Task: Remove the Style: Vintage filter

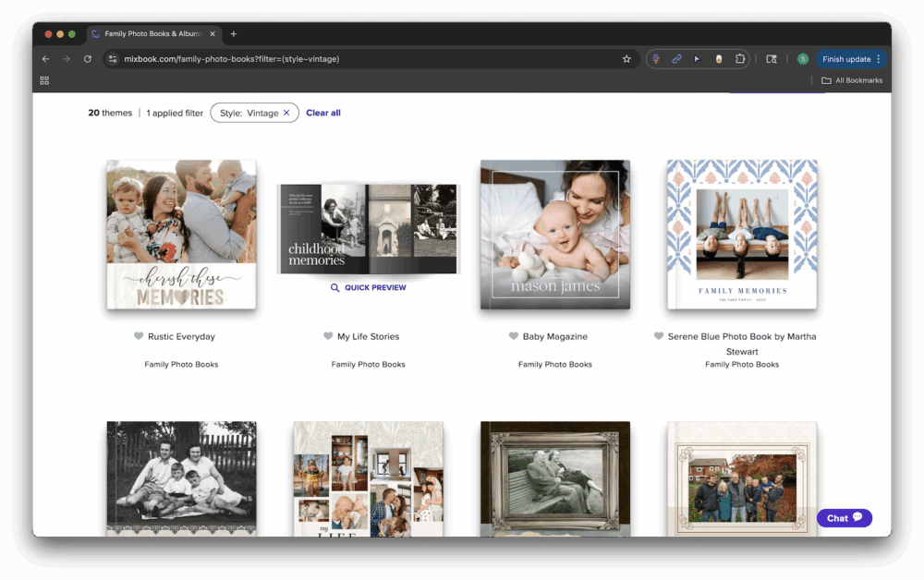Action: click(286, 113)
